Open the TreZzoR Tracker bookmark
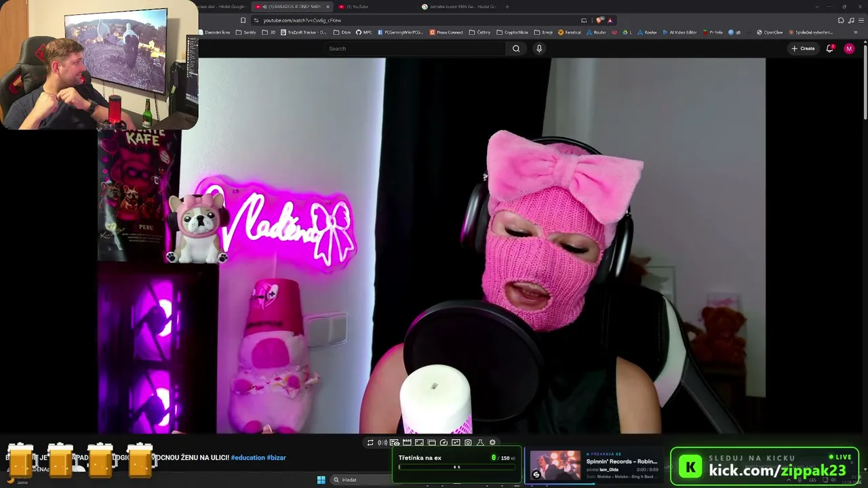The image size is (868, 488). (304, 33)
